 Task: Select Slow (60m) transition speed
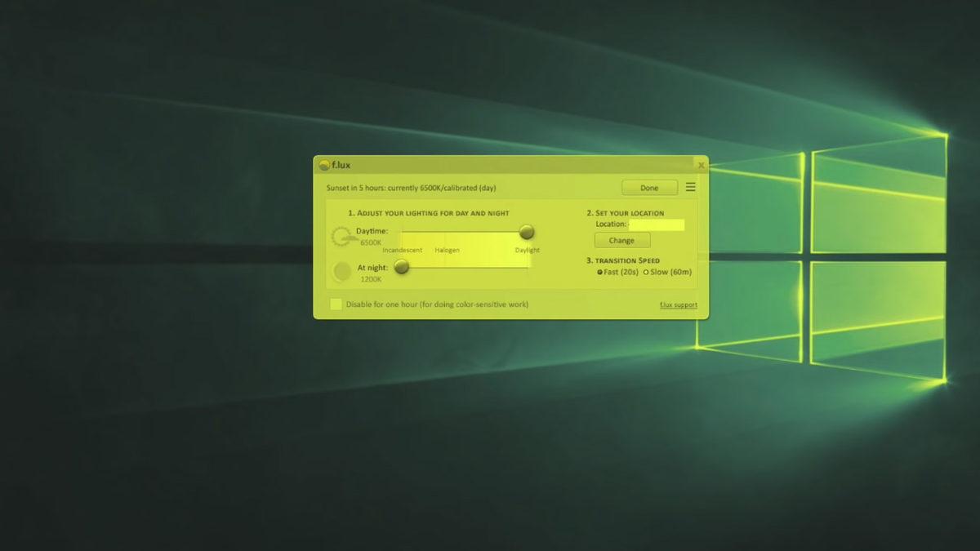[x=647, y=272]
